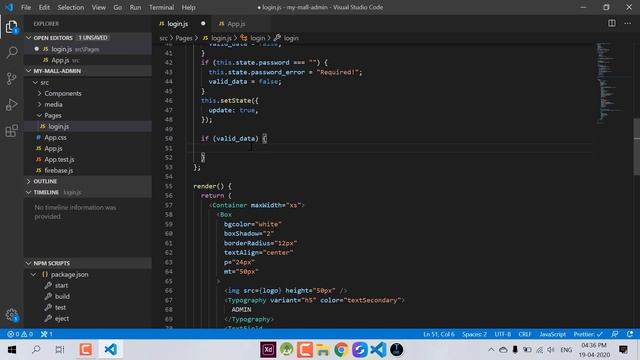The image size is (640, 360).
Task: Open the editor More Actions menu
Action: pyautogui.click(x=628, y=23)
